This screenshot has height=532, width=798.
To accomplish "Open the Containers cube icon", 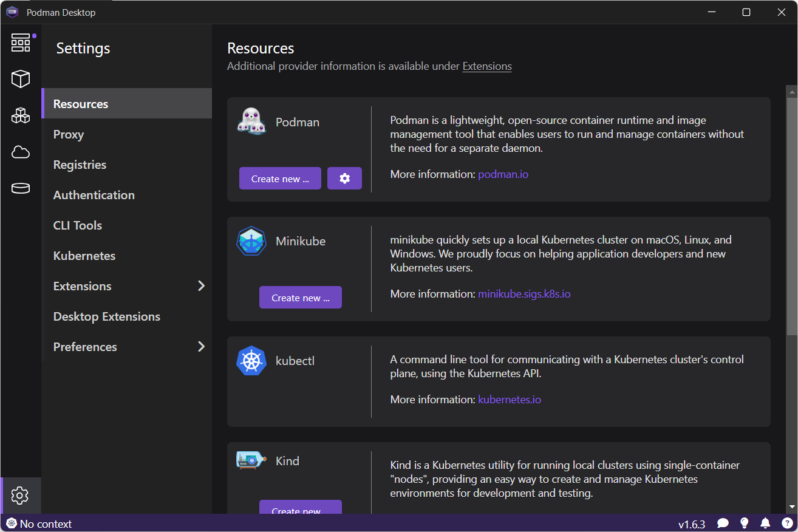I will [21, 79].
